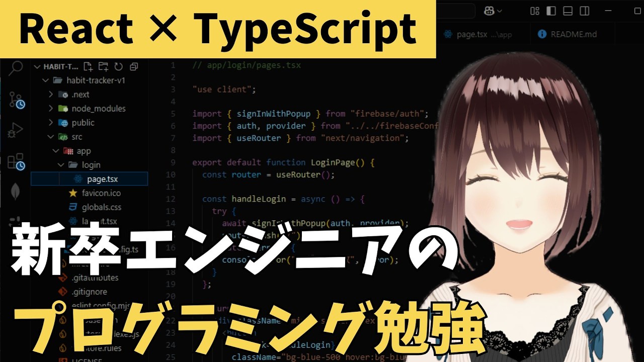Image resolution: width=644 pixels, height=362 pixels.
Task: Toggle the secondary side bar
Action: coord(584,11)
